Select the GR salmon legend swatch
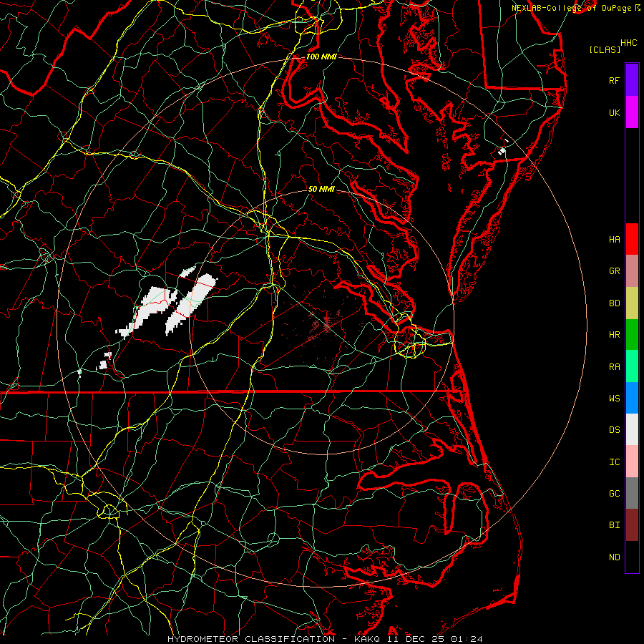Screen dimensions: 644x644 tap(632, 270)
